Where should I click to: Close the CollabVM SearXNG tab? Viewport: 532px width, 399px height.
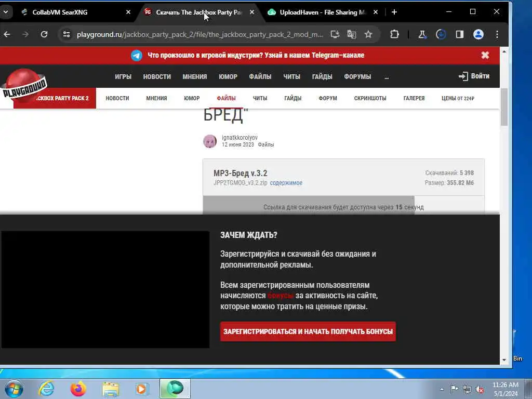(x=128, y=12)
